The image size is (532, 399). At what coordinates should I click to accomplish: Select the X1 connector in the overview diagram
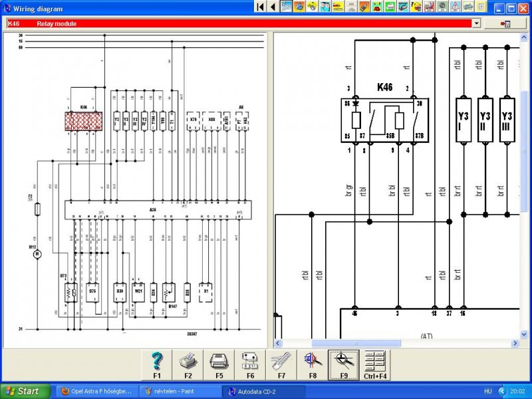(x=205, y=293)
